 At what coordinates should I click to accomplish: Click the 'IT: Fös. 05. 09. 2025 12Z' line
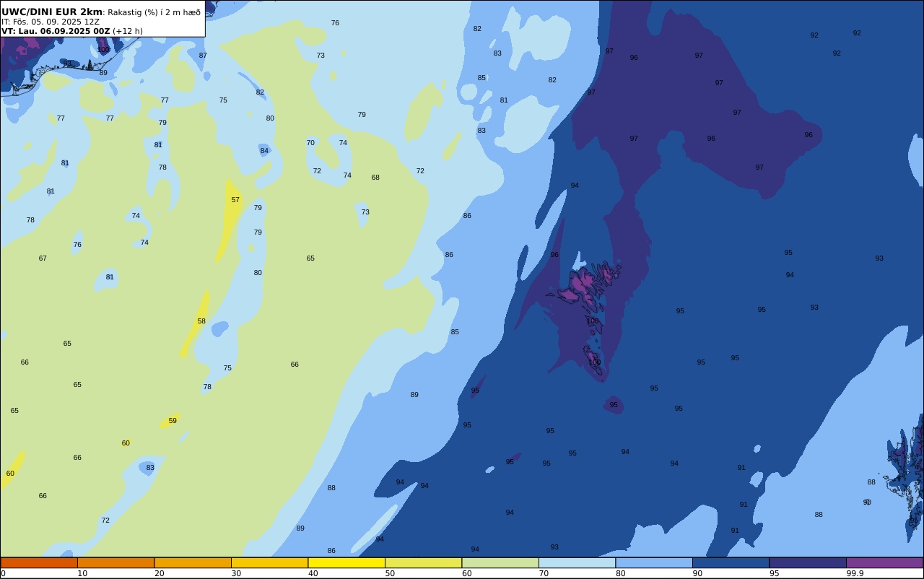point(51,22)
